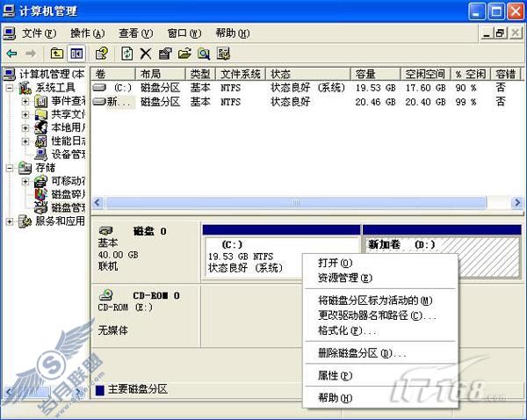Choose 帮助(H) in context menu

point(380,398)
